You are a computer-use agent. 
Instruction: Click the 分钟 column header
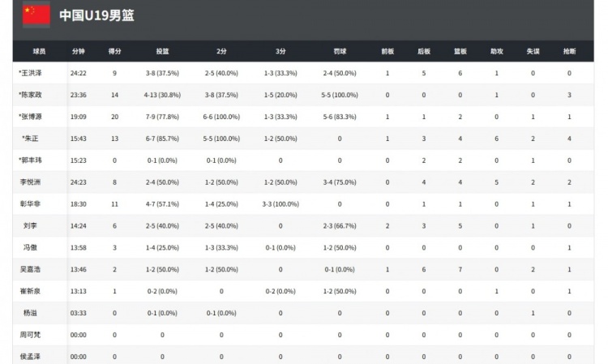79,51
